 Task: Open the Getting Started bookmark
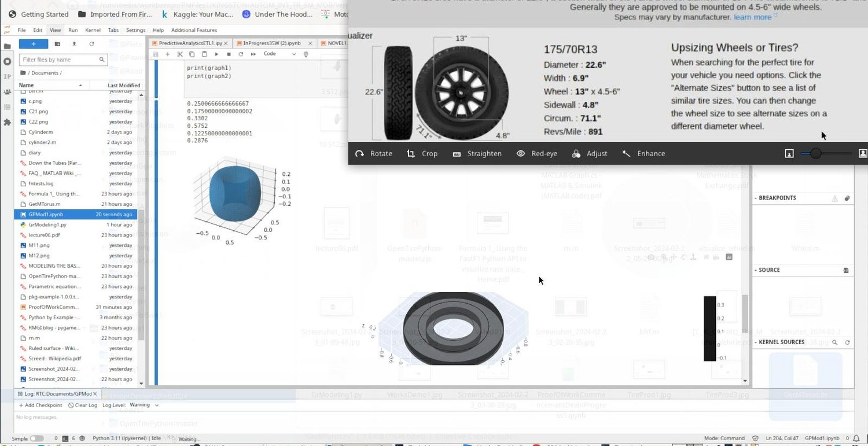(x=38, y=14)
